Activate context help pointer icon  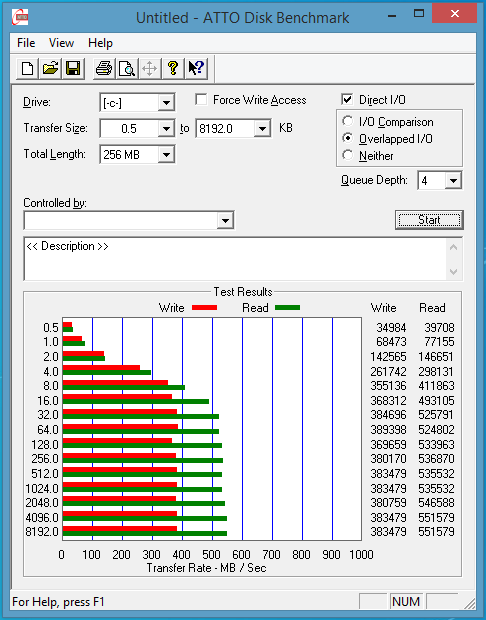(196, 68)
